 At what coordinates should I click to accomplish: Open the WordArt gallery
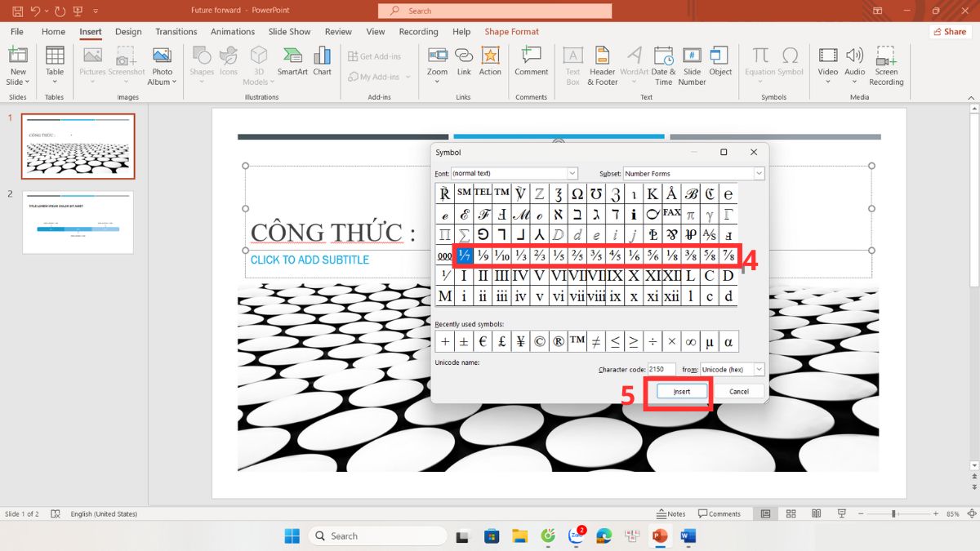click(x=634, y=65)
